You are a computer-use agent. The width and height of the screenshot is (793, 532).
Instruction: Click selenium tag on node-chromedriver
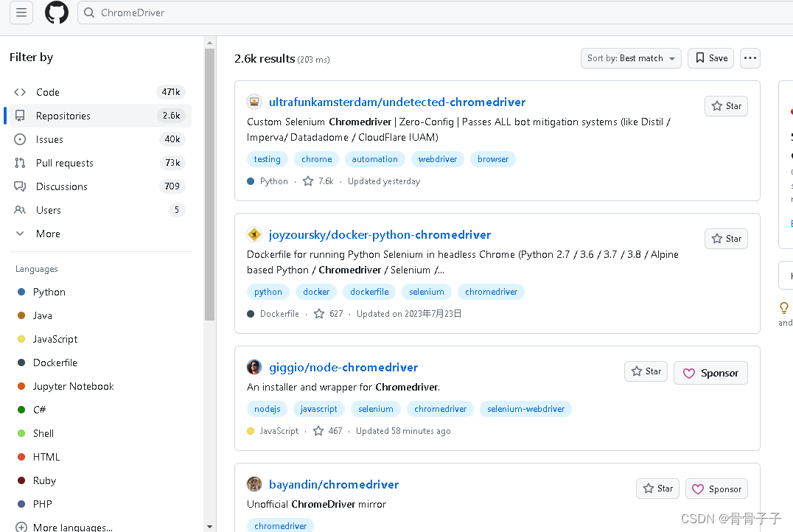[x=376, y=409]
